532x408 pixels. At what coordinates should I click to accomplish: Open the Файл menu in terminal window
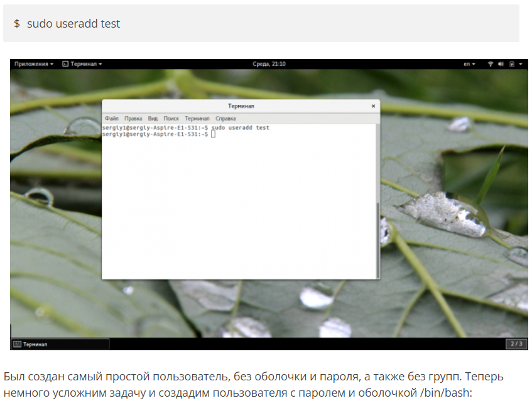click(112, 119)
